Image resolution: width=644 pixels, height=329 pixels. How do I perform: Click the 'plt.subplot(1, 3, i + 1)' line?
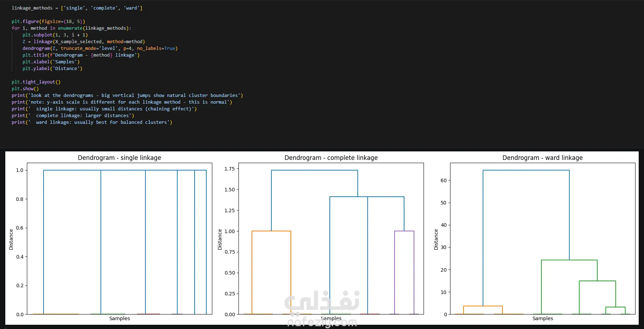click(x=55, y=35)
